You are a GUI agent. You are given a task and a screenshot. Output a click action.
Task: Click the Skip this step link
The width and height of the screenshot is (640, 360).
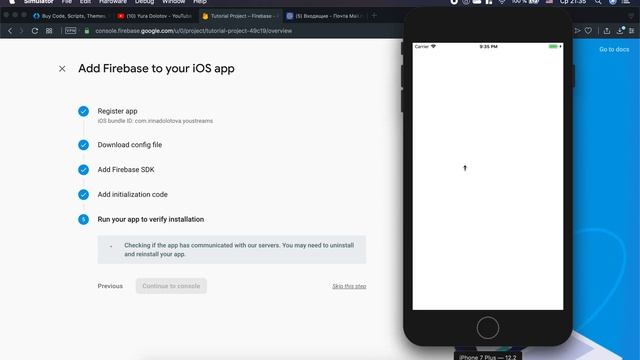349,287
